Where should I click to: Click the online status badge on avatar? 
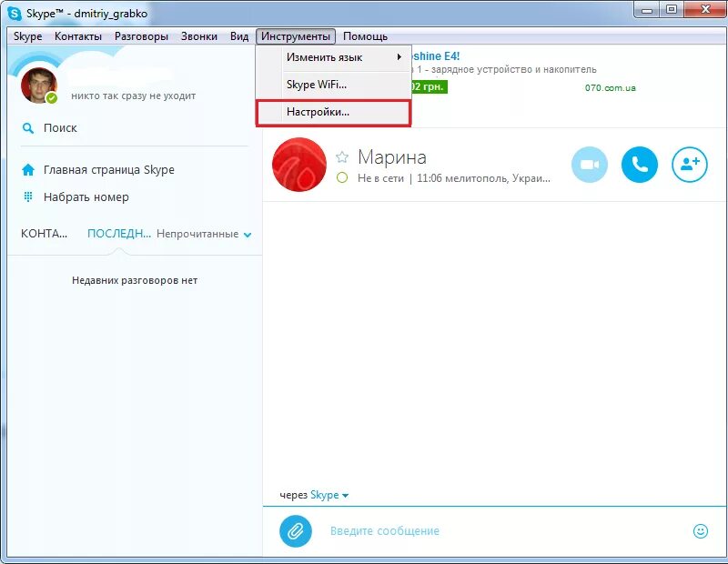click(52, 98)
